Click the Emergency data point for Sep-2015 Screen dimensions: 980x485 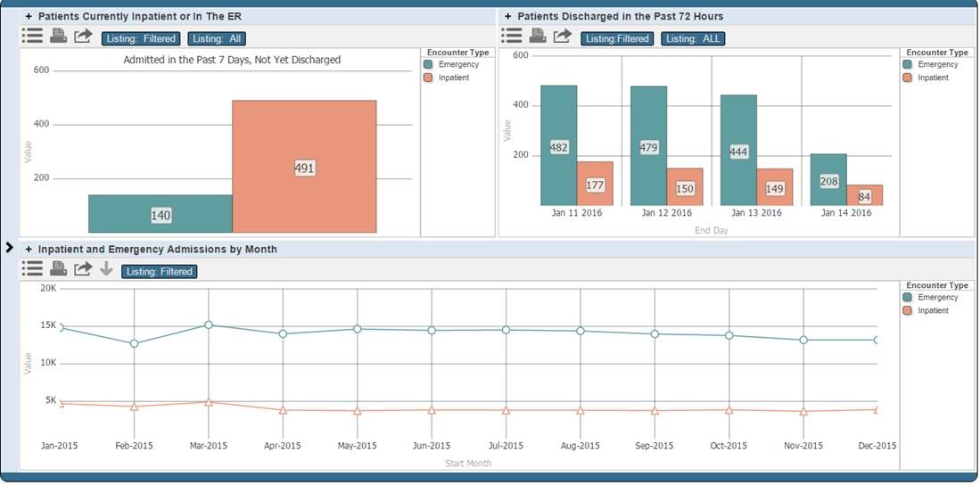click(655, 333)
